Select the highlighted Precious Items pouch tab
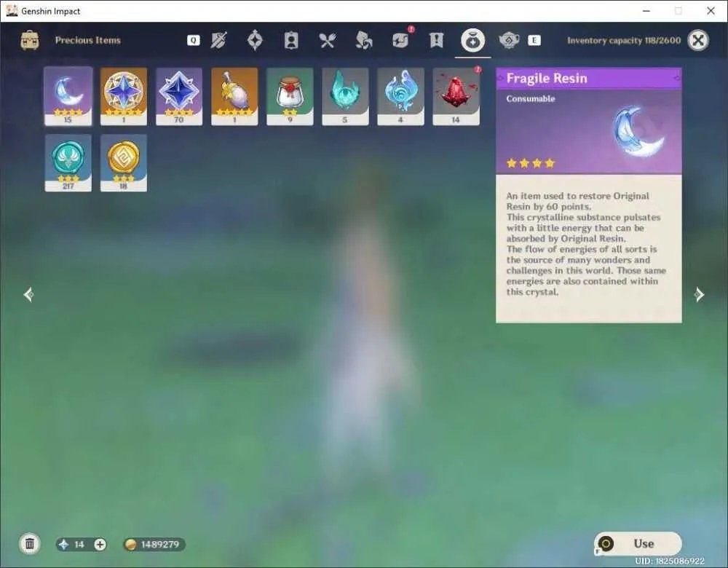 472,40
